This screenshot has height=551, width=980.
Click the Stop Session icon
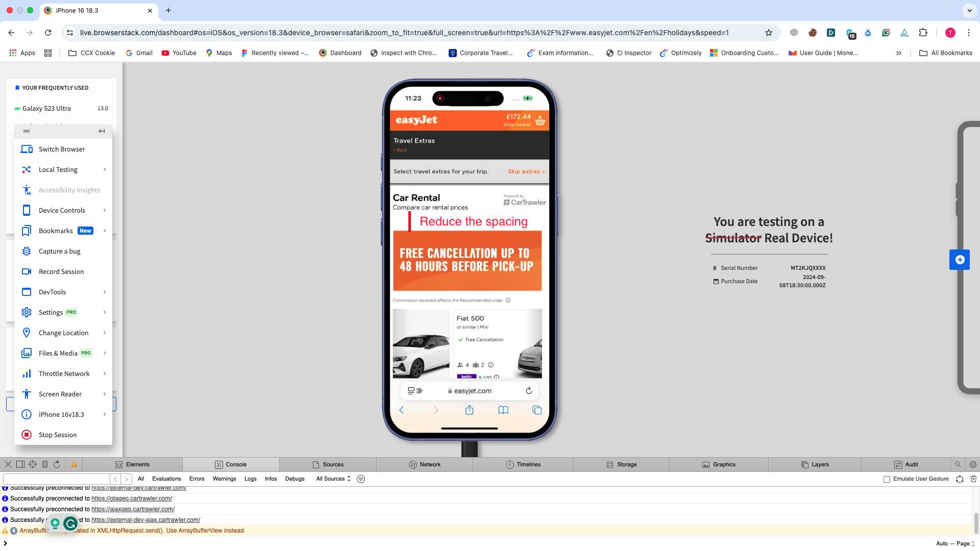(x=27, y=435)
